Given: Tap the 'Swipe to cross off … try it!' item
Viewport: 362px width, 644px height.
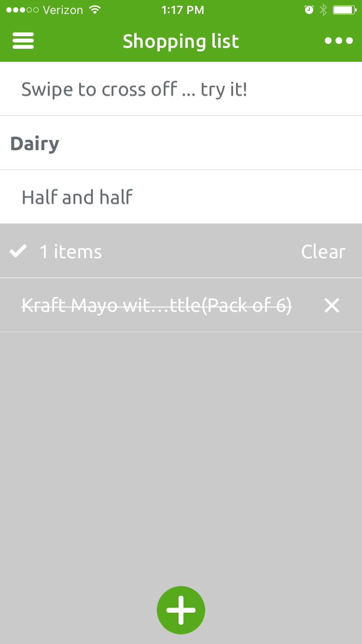Looking at the screenshot, I should point(181,89).
